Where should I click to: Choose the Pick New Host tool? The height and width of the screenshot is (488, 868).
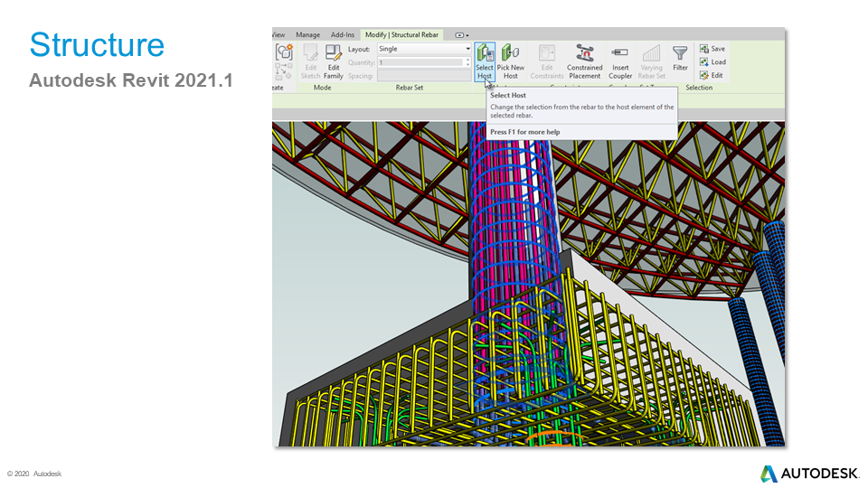click(x=510, y=61)
